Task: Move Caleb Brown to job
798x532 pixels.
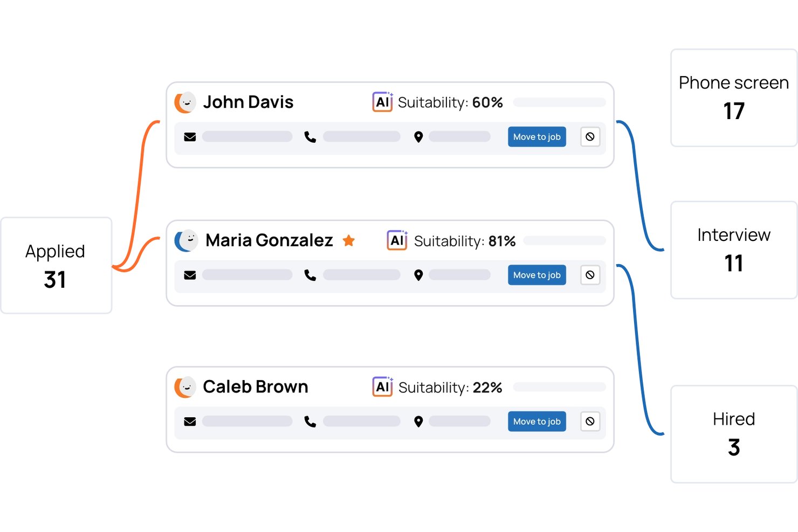Action: coord(537,422)
